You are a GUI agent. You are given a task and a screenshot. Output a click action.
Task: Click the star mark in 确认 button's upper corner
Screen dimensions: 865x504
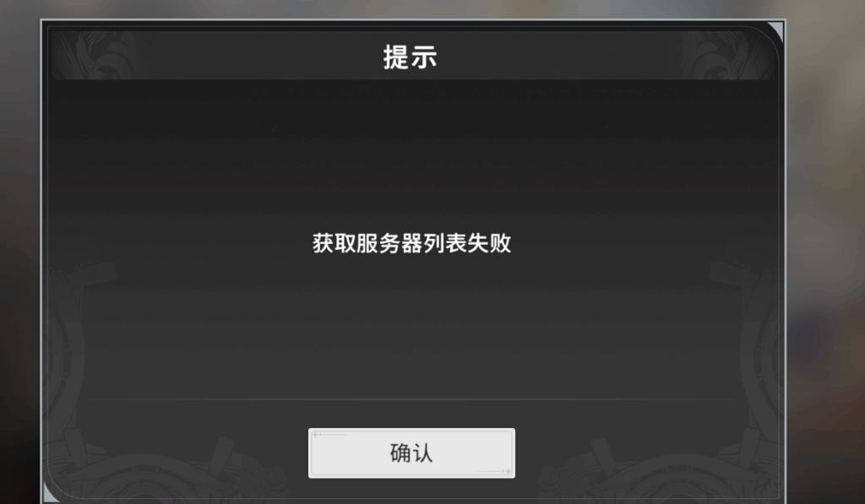click(x=316, y=435)
